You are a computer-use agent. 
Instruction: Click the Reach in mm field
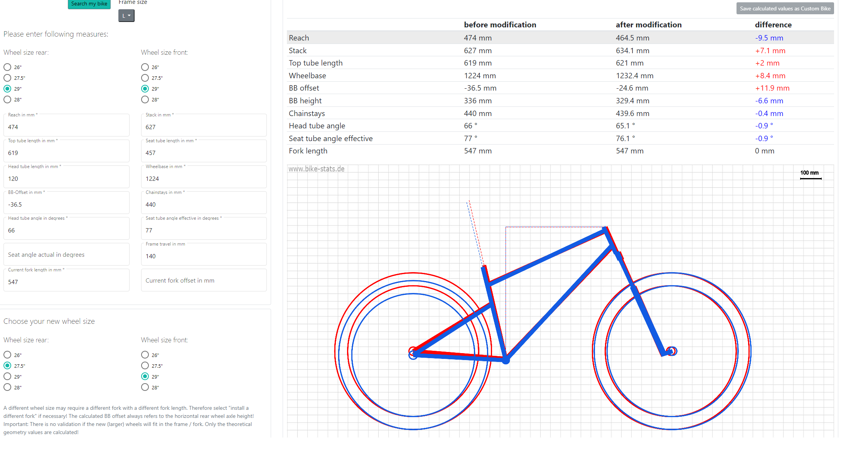pos(66,125)
